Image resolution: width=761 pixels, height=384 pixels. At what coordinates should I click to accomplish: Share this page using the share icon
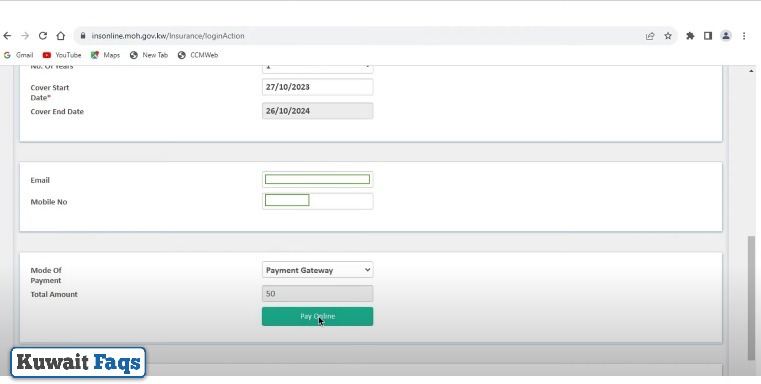coord(650,36)
